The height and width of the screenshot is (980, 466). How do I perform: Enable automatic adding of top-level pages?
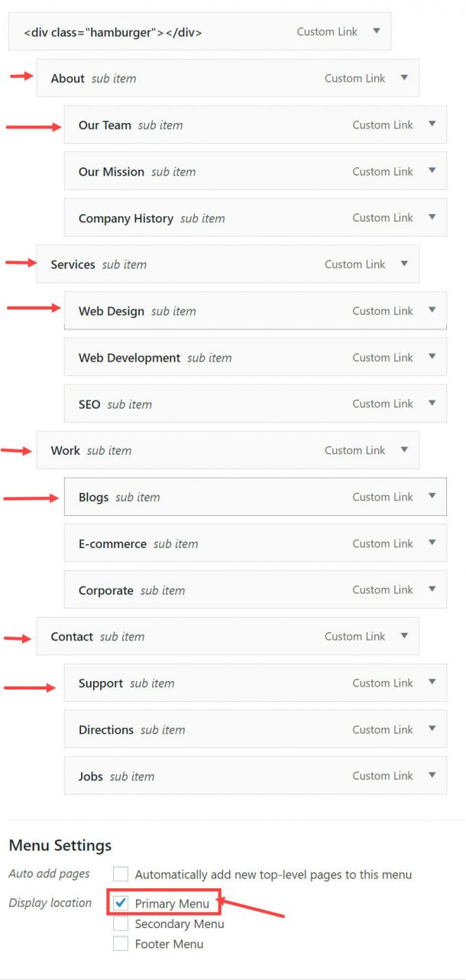click(120, 874)
